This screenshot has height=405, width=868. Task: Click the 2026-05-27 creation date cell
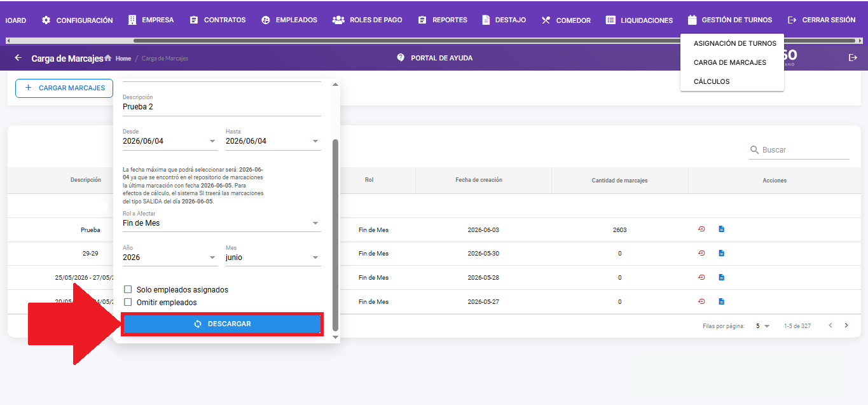pyautogui.click(x=483, y=302)
